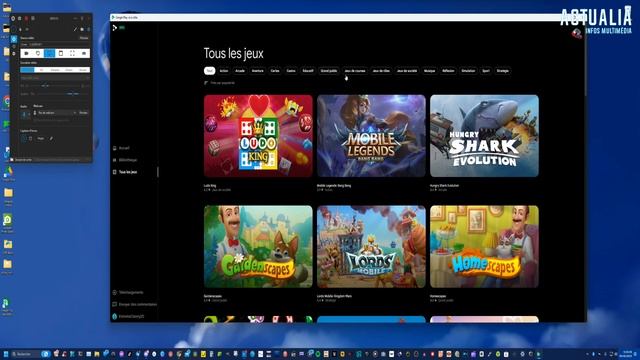Open the Homescapes game card
This screenshot has width=640, height=360.
[484, 247]
